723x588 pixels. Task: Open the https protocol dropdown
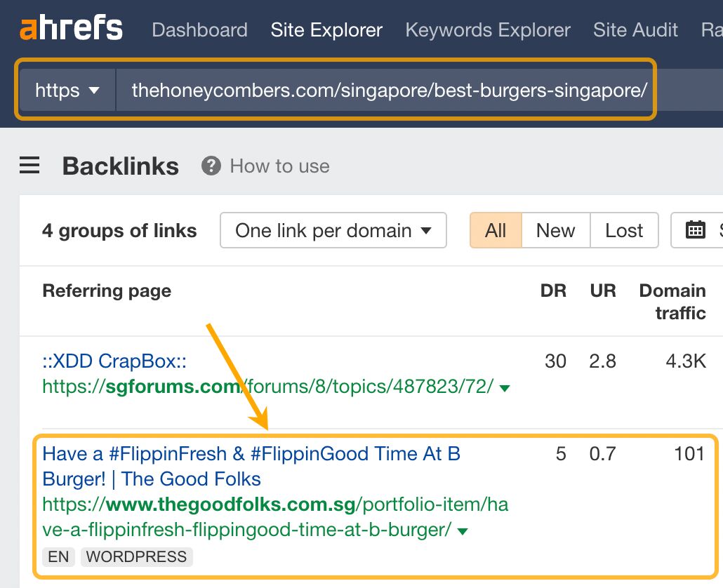[x=67, y=90]
